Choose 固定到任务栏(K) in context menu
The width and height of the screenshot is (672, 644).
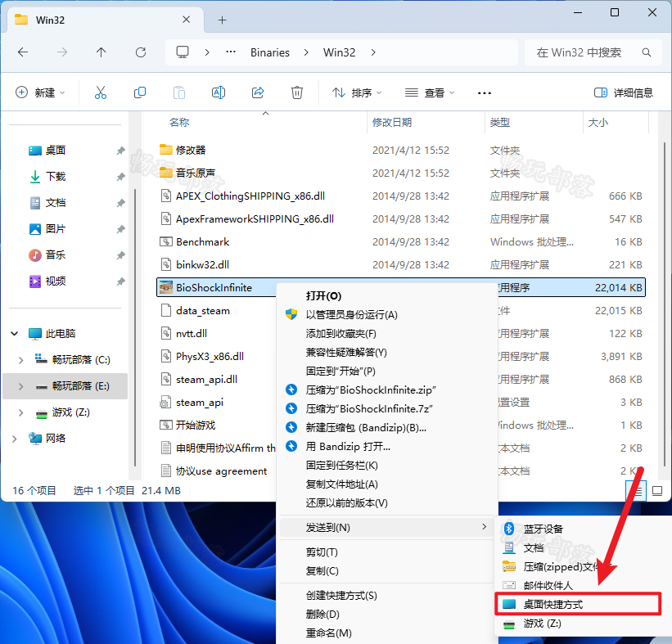387,466
